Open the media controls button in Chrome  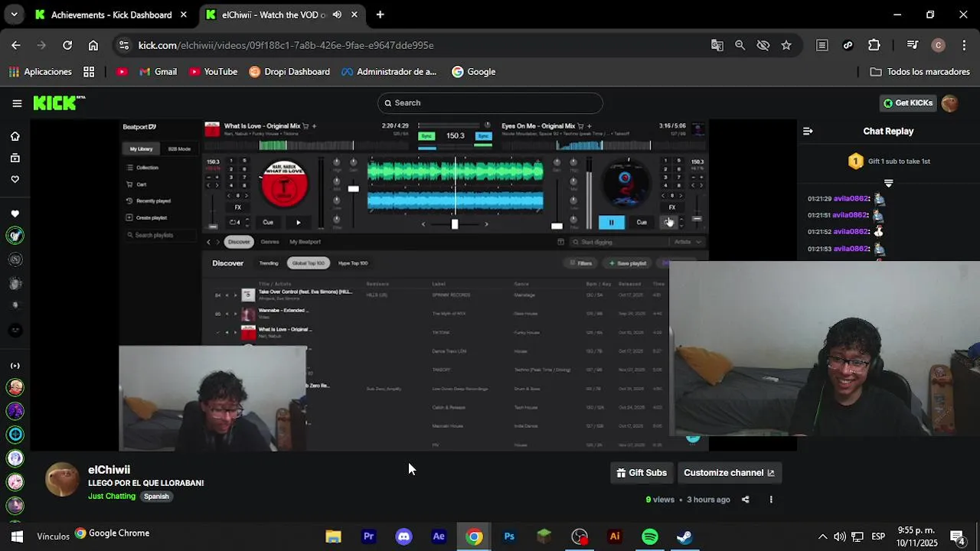913,45
